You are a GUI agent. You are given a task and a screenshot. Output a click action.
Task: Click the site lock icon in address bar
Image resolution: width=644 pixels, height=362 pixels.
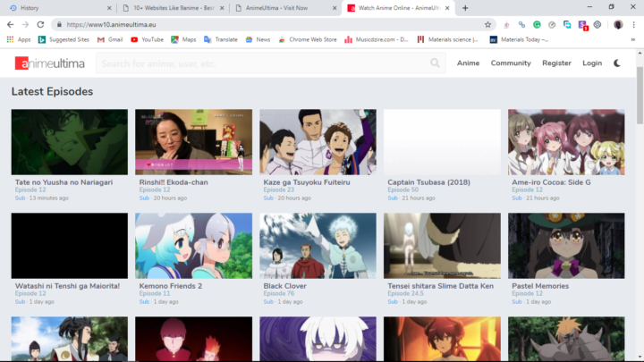(59, 25)
